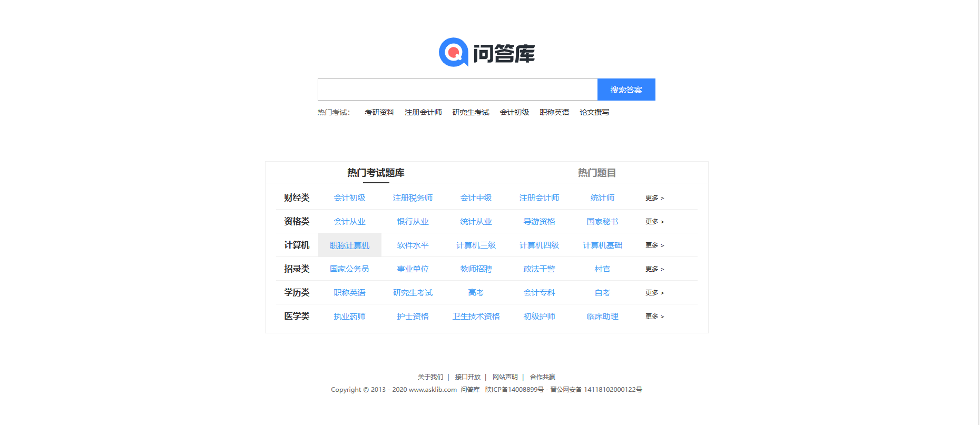Open the 临床助理 category link
The image size is (980, 425).
pyautogui.click(x=602, y=317)
